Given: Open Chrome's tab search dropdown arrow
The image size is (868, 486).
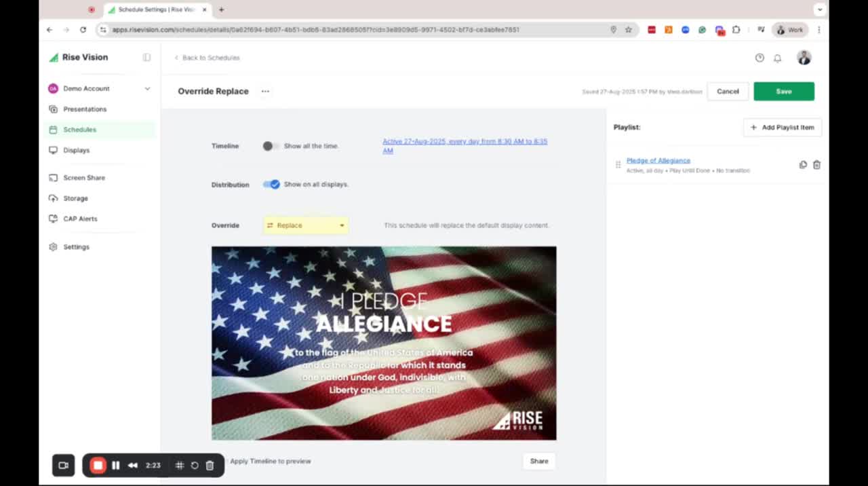Looking at the screenshot, I should click(x=819, y=10).
